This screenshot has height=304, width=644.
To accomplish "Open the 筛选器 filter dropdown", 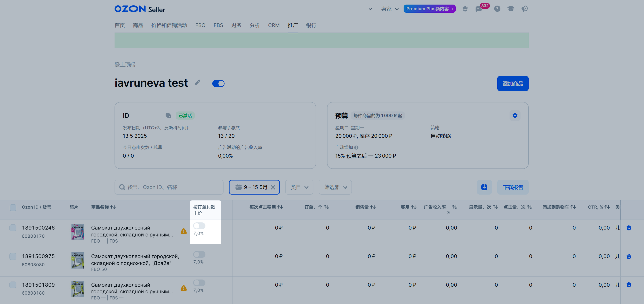I will [335, 187].
